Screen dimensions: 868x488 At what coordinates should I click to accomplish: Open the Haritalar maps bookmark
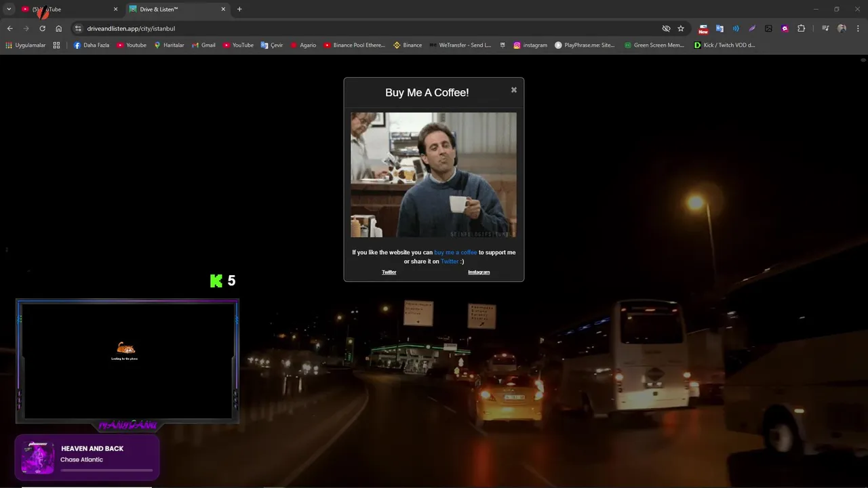tap(169, 45)
